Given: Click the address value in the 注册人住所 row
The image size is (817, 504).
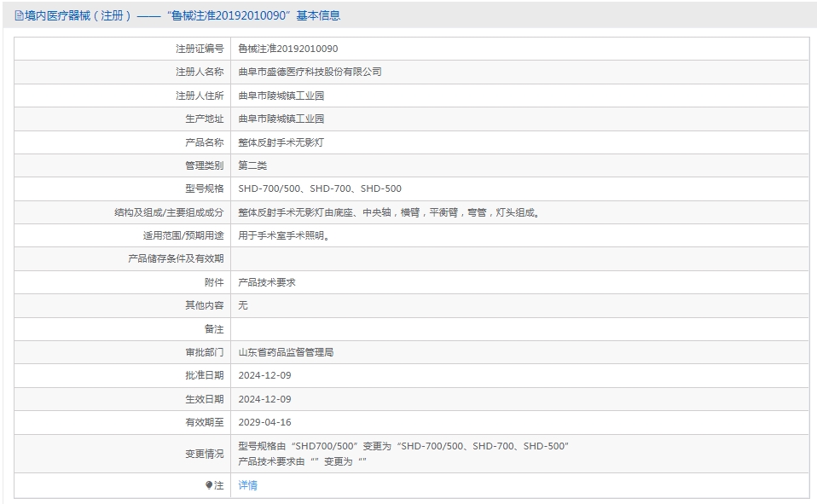Looking at the screenshot, I should point(281,96).
